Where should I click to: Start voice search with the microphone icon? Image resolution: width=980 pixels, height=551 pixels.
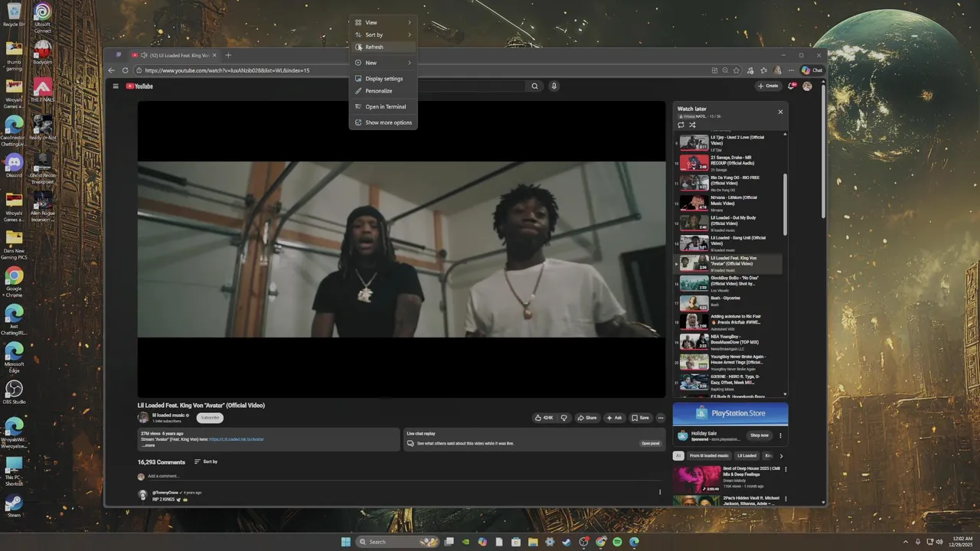tap(554, 86)
